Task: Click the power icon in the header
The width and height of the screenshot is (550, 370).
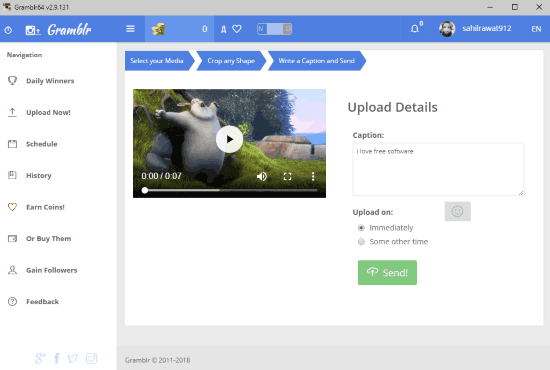Action: click(x=8, y=30)
